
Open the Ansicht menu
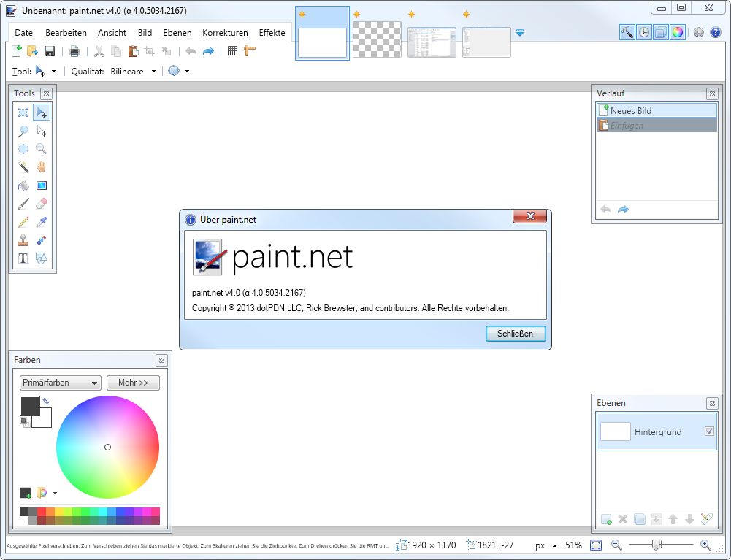(x=112, y=33)
